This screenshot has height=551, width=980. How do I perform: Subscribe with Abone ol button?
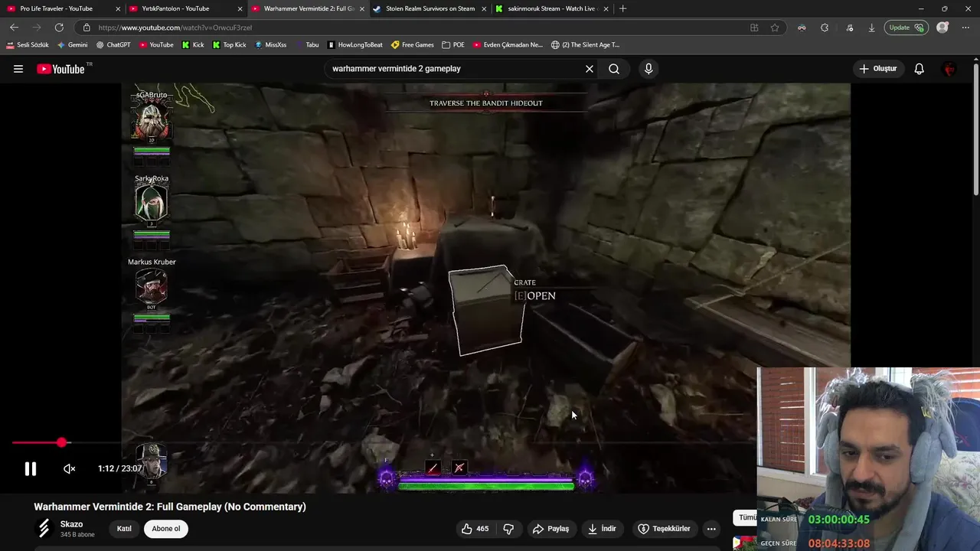pyautogui.click(x=166, y=529)
